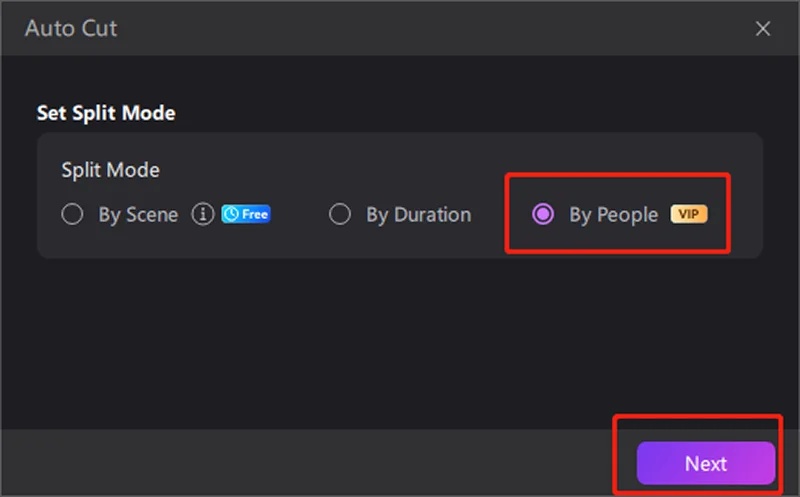Screen dimensions: 800x497
Task: Click the Set Split Mode heading
Action: [x=106, y=113]
